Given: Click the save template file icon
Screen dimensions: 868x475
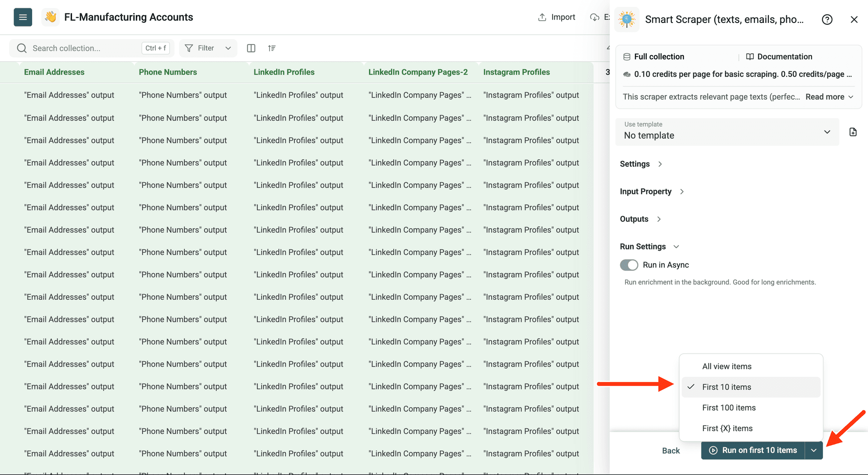Looking at the screenshot, I should point(853,132).
